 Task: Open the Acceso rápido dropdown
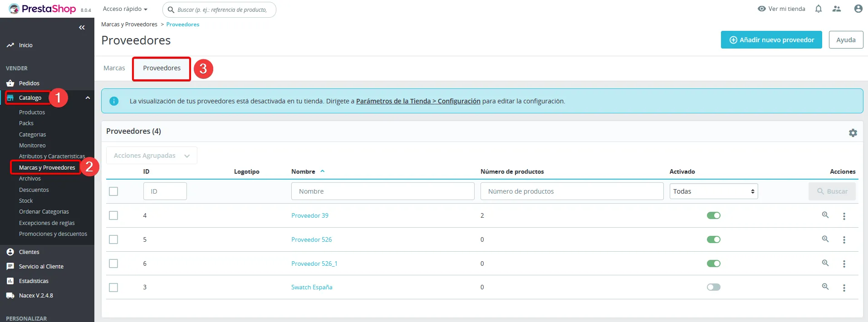click(x=125, y=9)
